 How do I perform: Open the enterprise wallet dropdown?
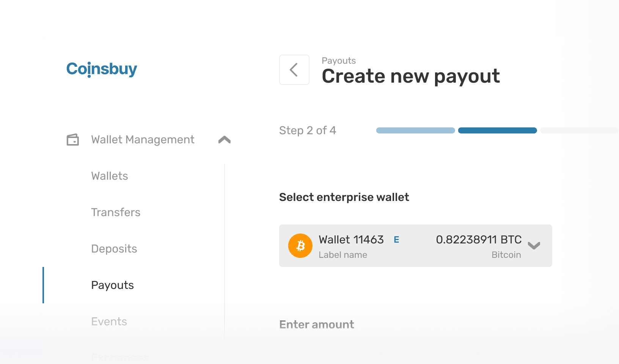[534, 246]
